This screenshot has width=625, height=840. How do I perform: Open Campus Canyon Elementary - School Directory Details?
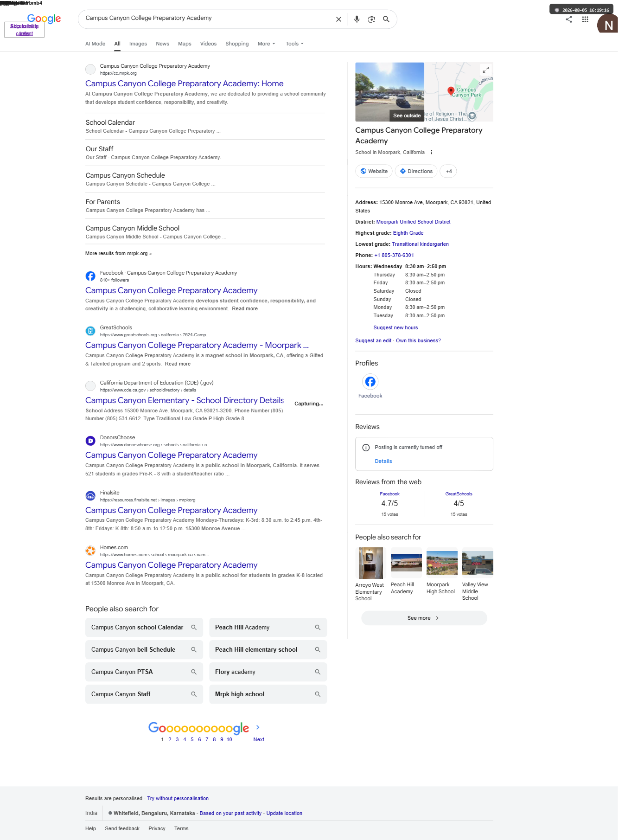coord(185,400)
